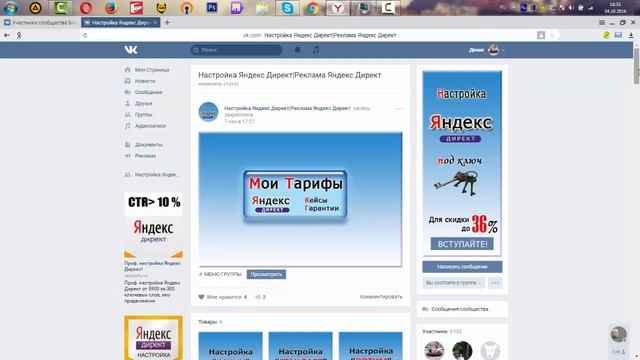The image size is (640, 360).
Task: Click the 'Написать сообщение' button
Action: [x=462, y=267]
